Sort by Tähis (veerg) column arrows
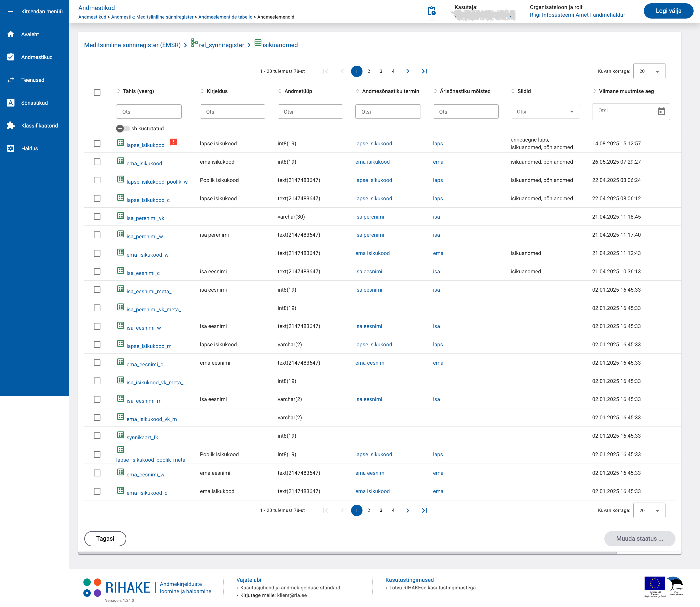Viewport: 700px width, 607px height. (x=118, y=91)
